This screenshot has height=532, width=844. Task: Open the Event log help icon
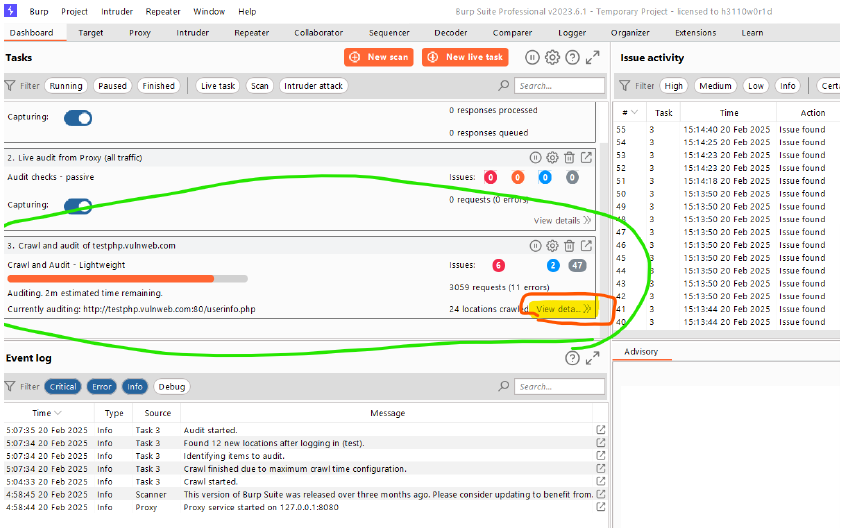(x=572, y=358)
